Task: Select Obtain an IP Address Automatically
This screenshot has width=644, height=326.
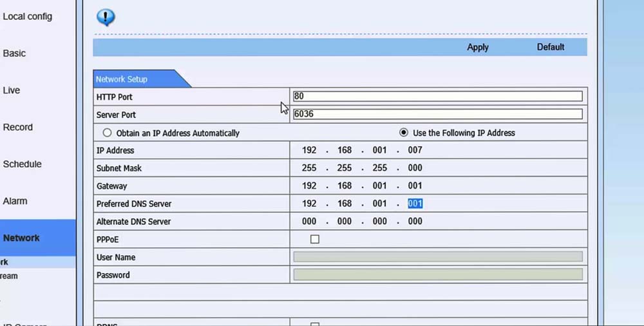Action: 107,133
